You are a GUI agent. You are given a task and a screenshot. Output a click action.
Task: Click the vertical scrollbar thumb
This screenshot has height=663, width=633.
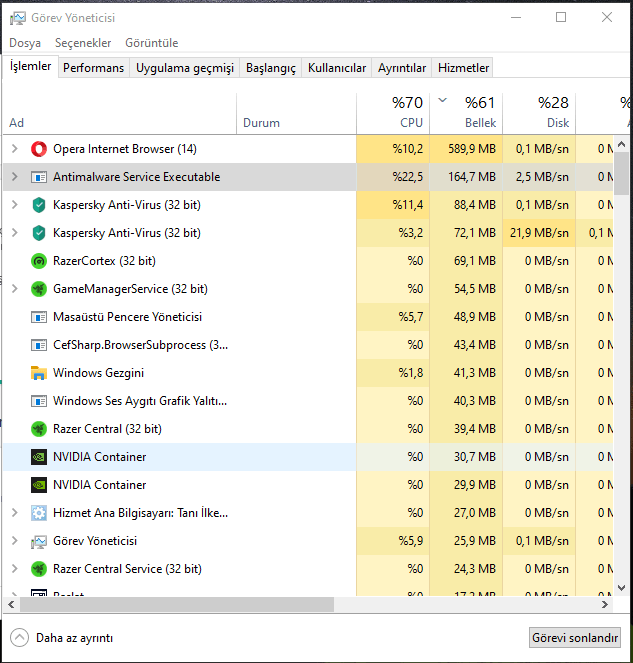point(621,174)
